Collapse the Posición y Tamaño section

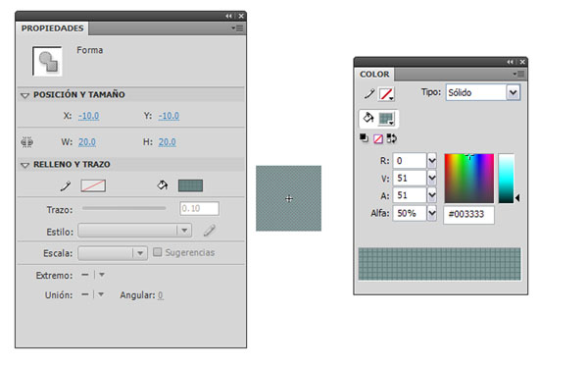click(24, 95)
